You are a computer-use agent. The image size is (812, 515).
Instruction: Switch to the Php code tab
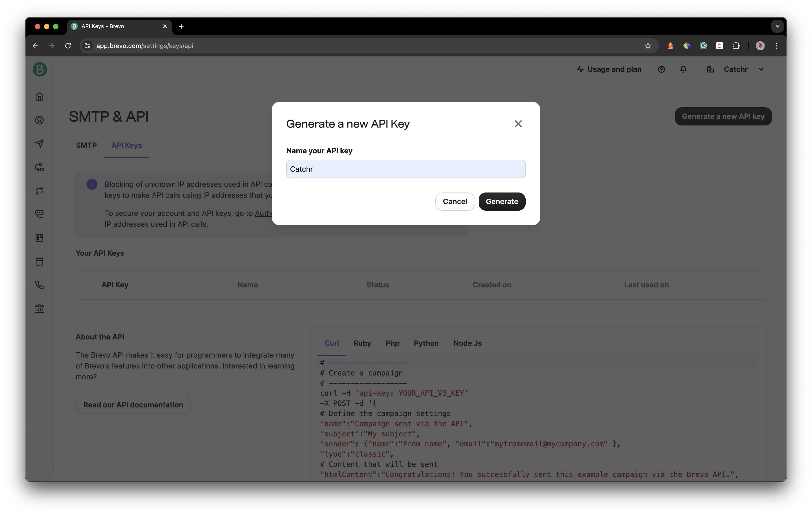[392, 343]
